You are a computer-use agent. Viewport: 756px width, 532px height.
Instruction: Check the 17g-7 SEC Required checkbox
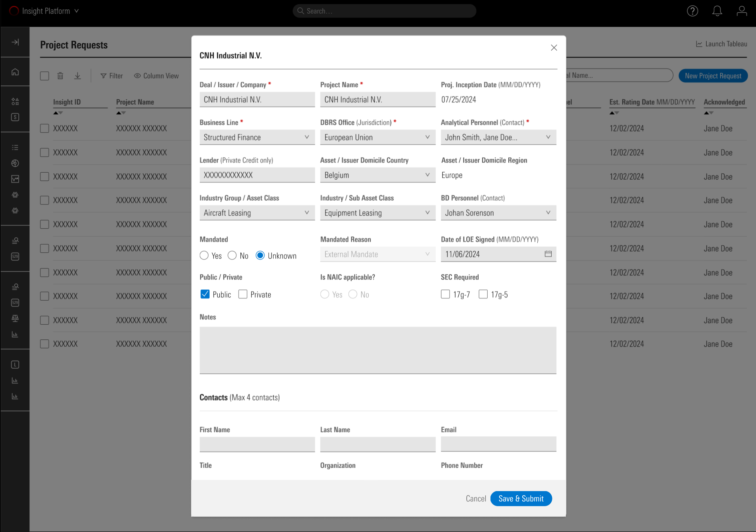(445, 294)
